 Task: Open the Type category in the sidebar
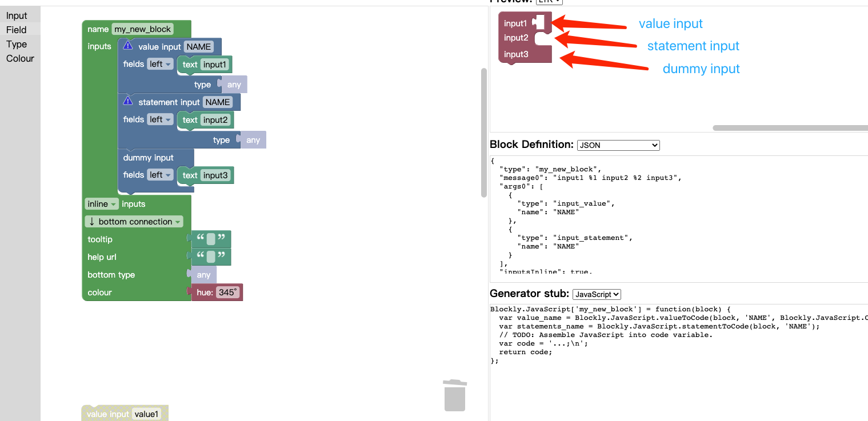coord(17,44)
